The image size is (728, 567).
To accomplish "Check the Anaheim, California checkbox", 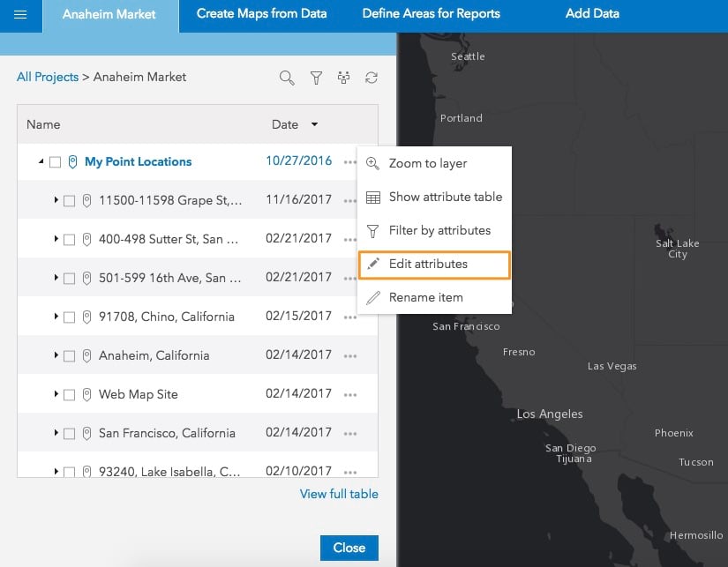I will (70, 356).
